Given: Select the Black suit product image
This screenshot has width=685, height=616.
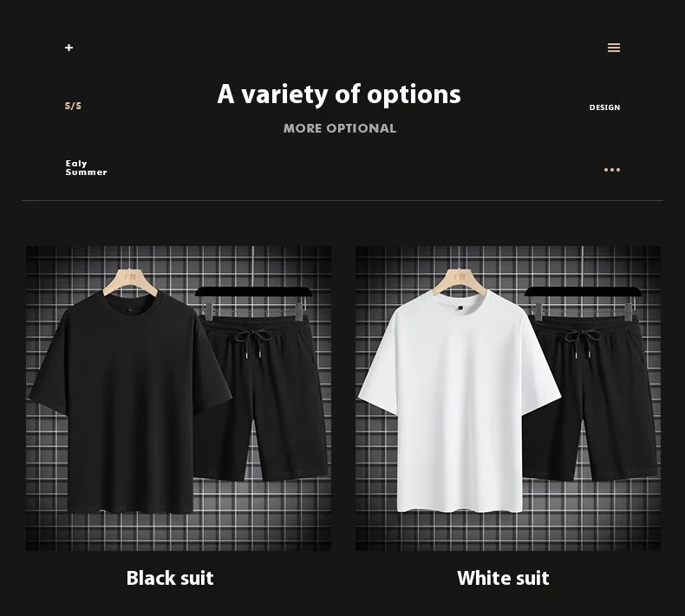Looking at the screenshot, I should point(179,399).
